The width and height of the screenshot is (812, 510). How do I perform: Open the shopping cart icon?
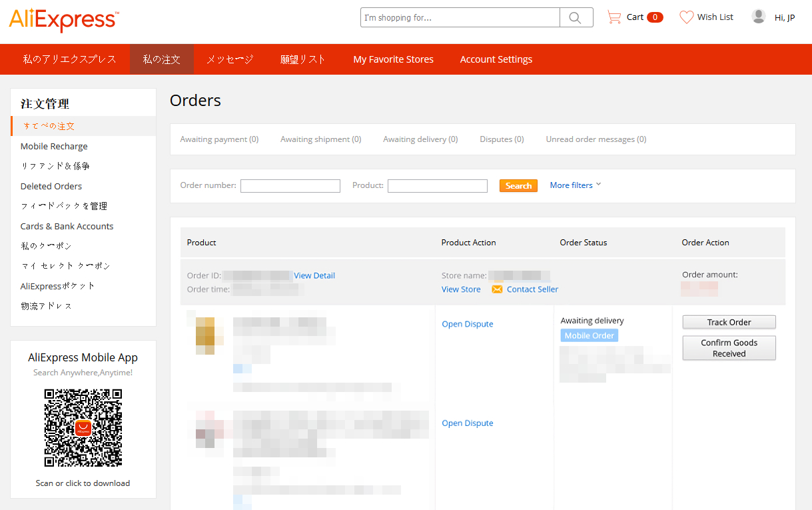pos(613,17)
